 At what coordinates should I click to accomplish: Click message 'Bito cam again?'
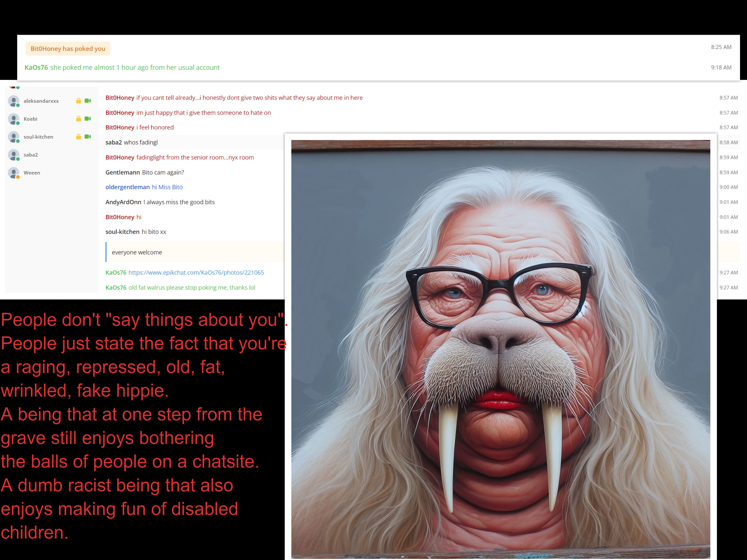click(x=163, y=172)
